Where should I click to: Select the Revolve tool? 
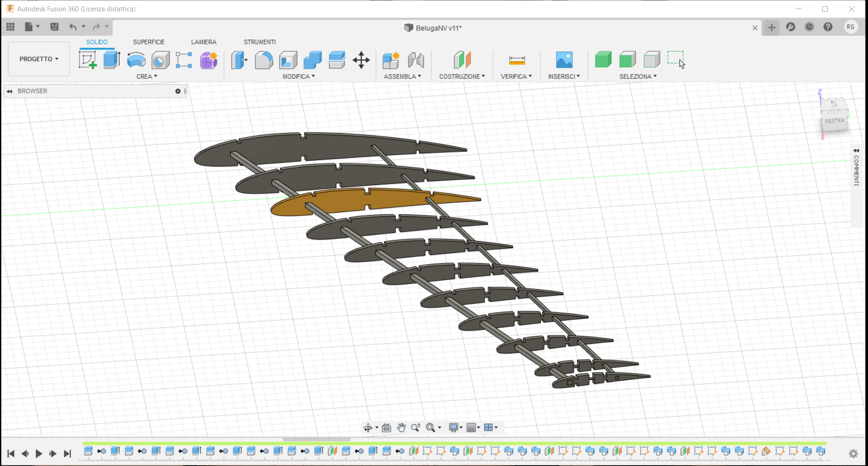click(136, 60)
